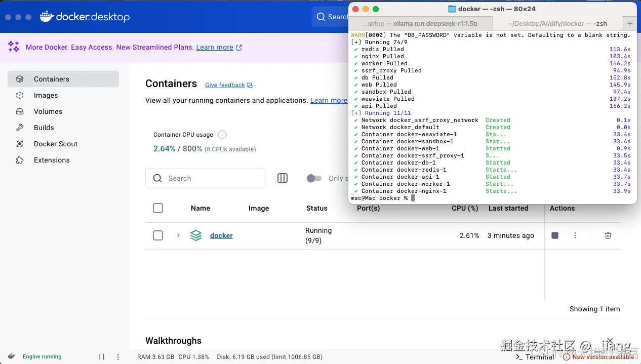641x364 pixels.
Task: Enable Only show running containers toggle
Action: pos(314,178)
